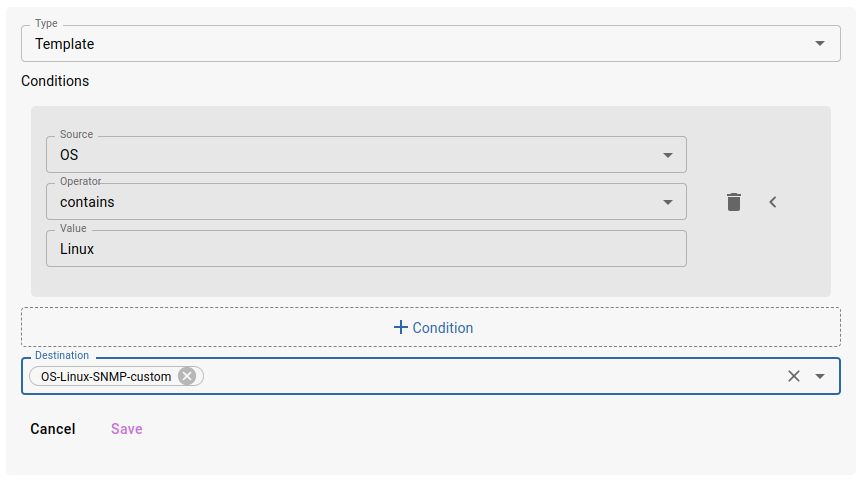Focus the Value input containing Linux
Viewport: 865px width, 485px height.
[366, 249]
